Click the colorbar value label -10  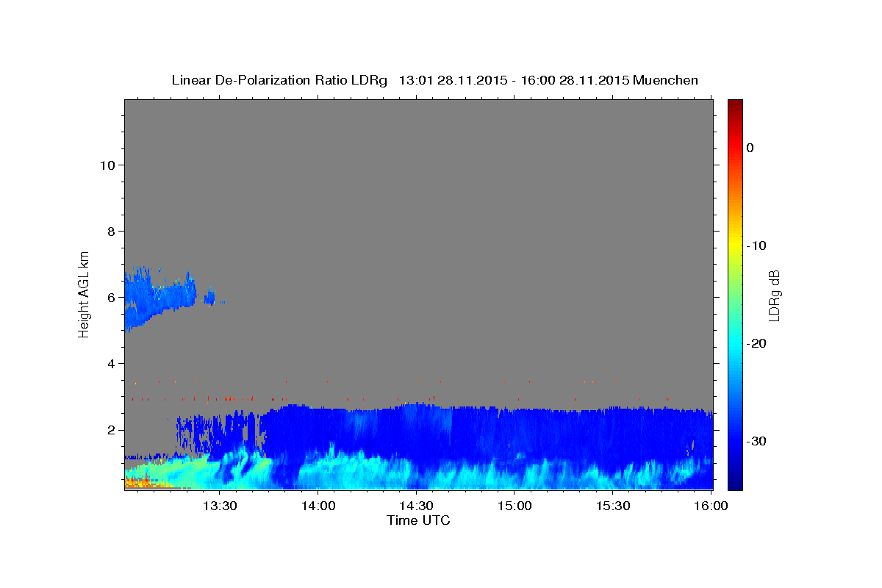coord(756,245)
